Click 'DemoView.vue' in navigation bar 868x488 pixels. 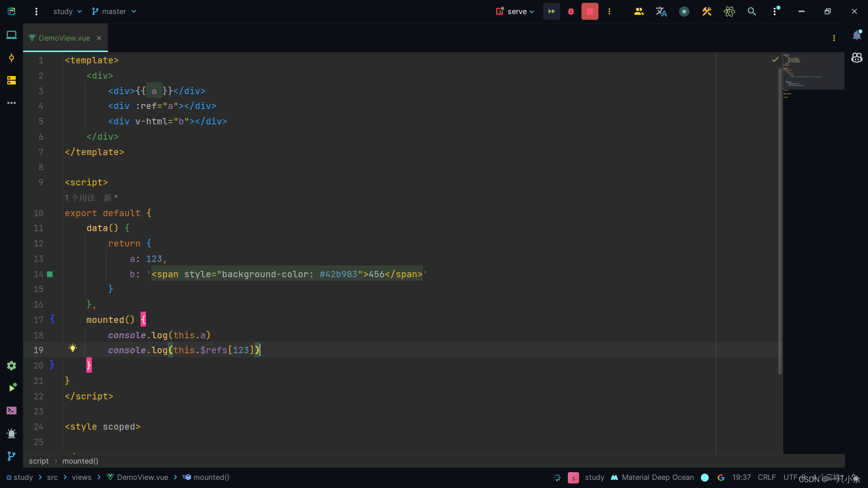(x=137, y=477)
